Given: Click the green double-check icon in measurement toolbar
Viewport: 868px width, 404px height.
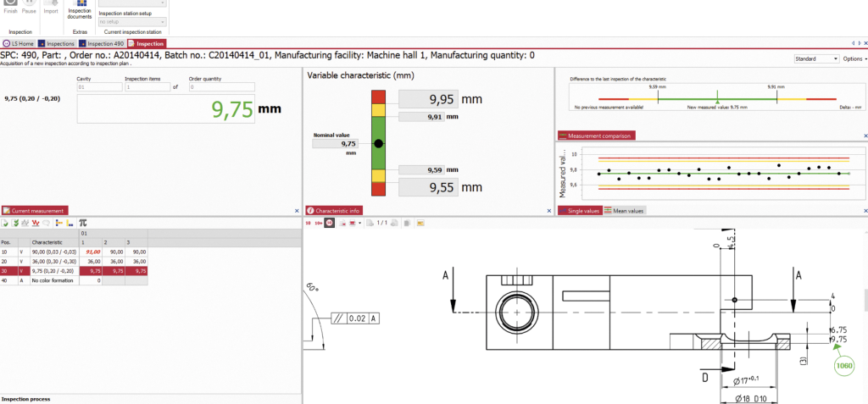Looking at the screenshot, I should [x=15, y=223].
